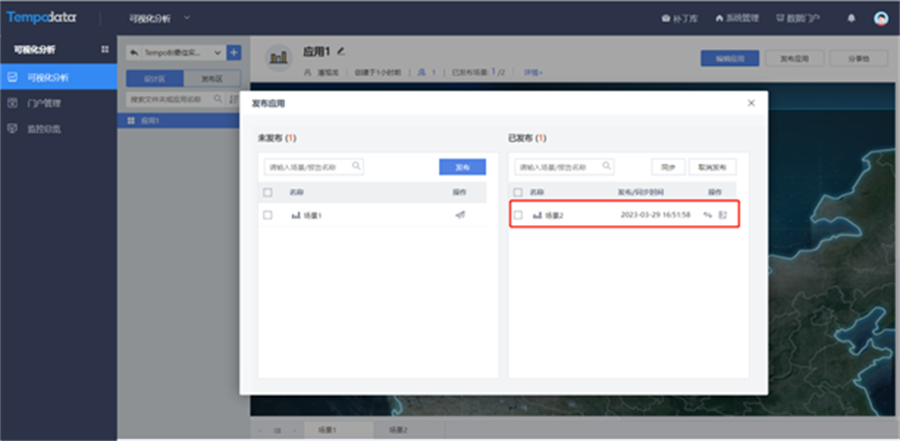Image resolution: width=900 pixels, height=441 pixels.
Task: Open the 详情 details link
Action: 533,72
